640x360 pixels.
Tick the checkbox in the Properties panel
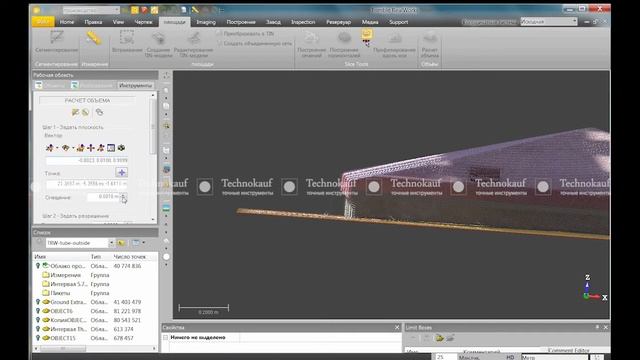165,338
